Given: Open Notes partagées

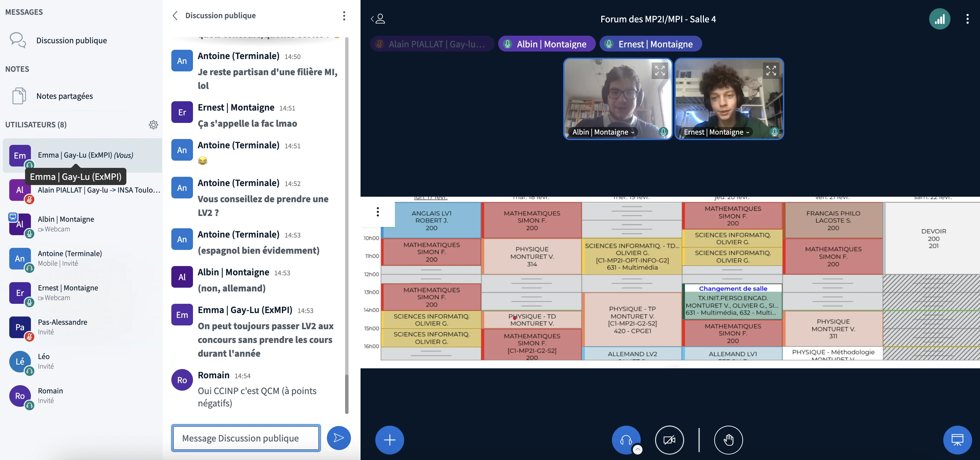Looking at the screenshot, I should coord(64,96).
